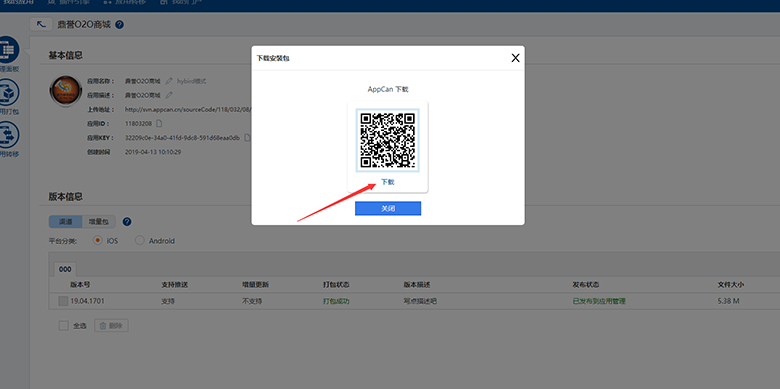Close the 下载安装包 dialog with X

[x=515, y=58]
